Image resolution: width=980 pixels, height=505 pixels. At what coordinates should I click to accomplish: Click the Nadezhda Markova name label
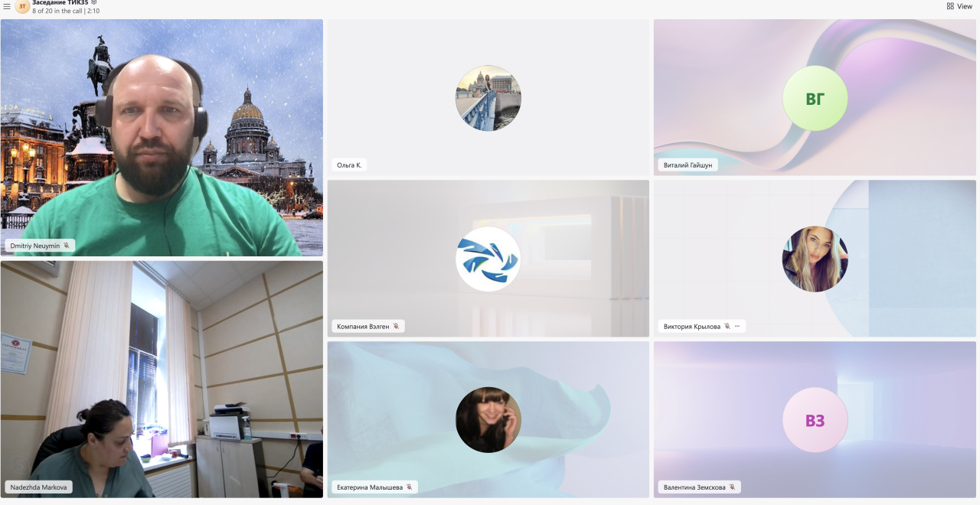[38, 487]
